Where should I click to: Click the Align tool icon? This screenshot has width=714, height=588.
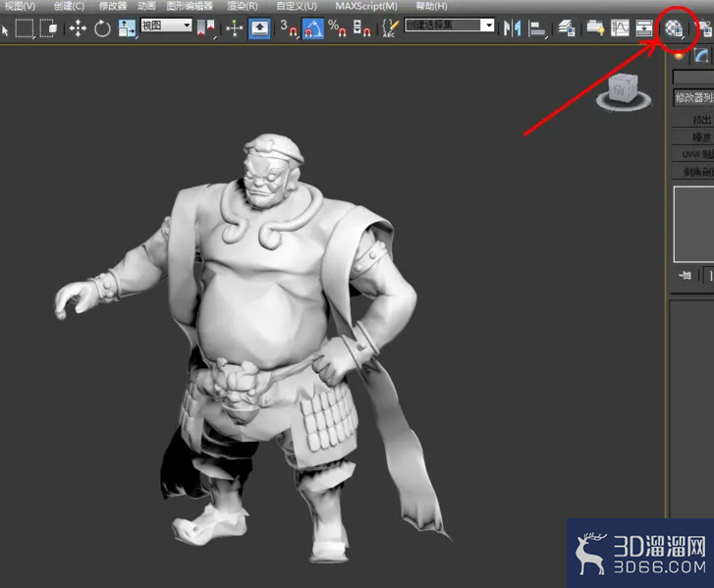537,28
